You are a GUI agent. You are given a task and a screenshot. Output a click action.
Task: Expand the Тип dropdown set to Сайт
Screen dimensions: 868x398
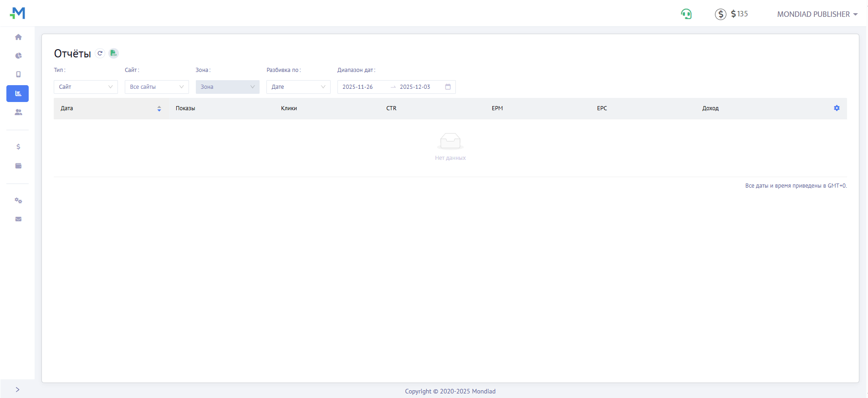click(86, 87)
